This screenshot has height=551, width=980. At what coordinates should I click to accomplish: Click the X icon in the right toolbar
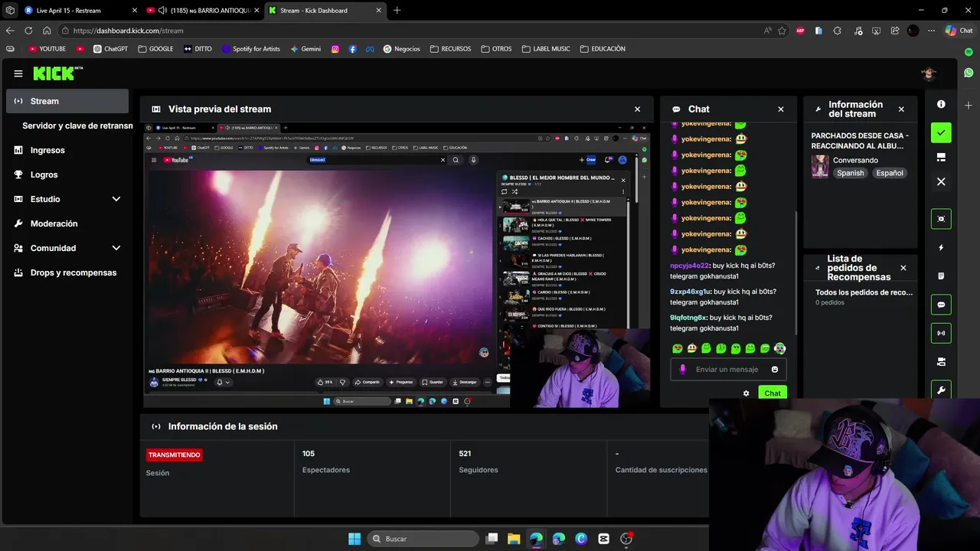(941, 181)
